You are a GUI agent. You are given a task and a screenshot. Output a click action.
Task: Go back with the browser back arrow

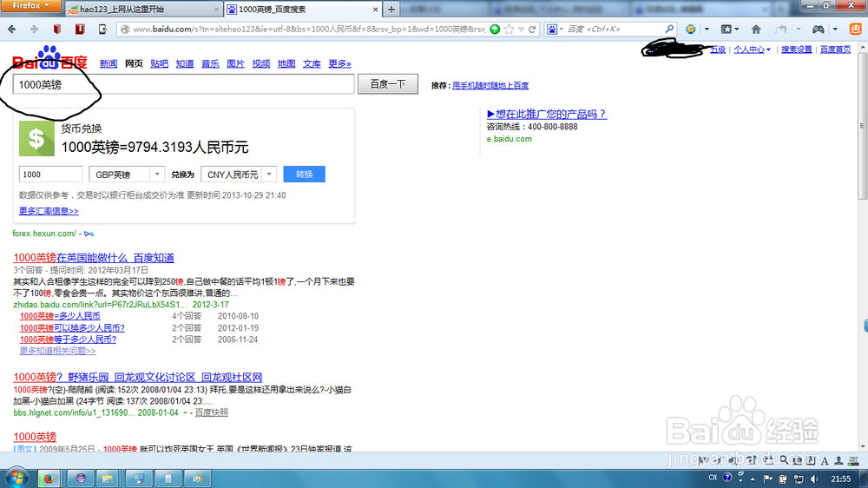coord(11,30)
